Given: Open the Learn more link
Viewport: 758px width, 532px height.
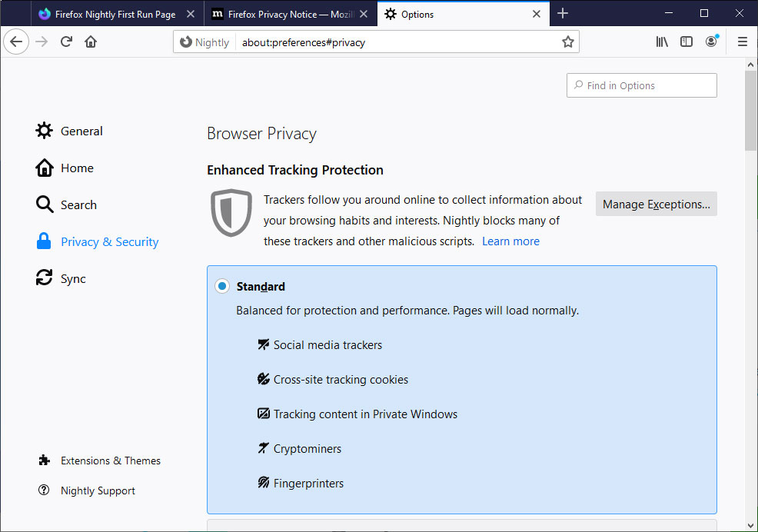Looking at the screenshot, I should [510, 241].
